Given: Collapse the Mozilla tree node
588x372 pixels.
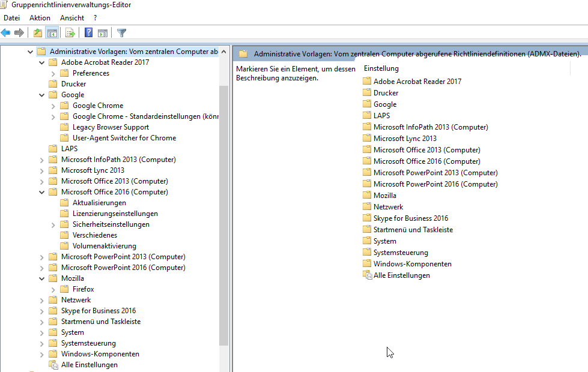Looking at the screenshot, I should [x=41, y=279].
